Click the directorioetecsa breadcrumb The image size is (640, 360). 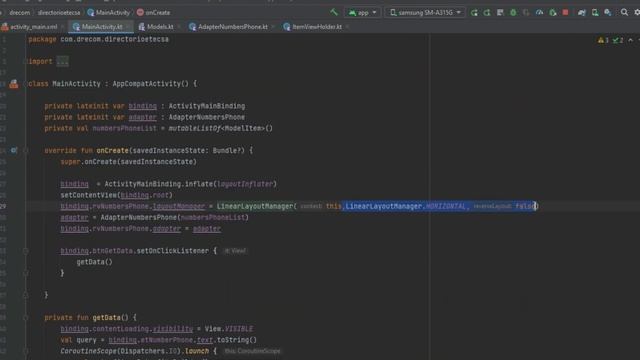point(59,13)
